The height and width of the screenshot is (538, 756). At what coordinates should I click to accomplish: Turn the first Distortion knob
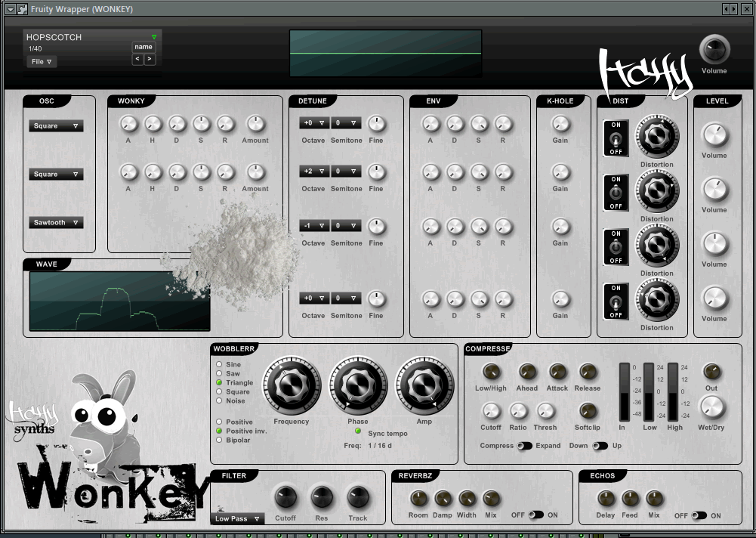coord(656,137)
